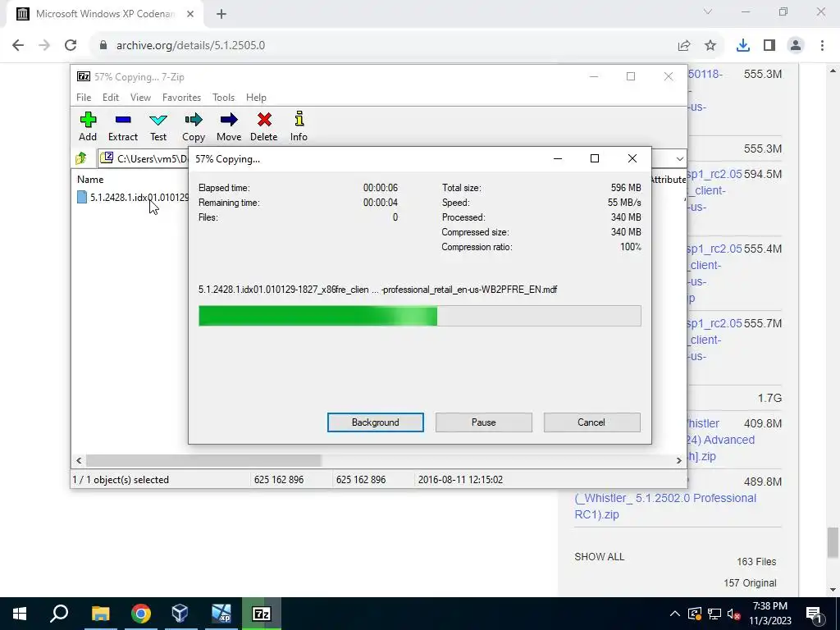Open the Help menu in 7-Zip

pyautogui.click(x=256, y=98)
